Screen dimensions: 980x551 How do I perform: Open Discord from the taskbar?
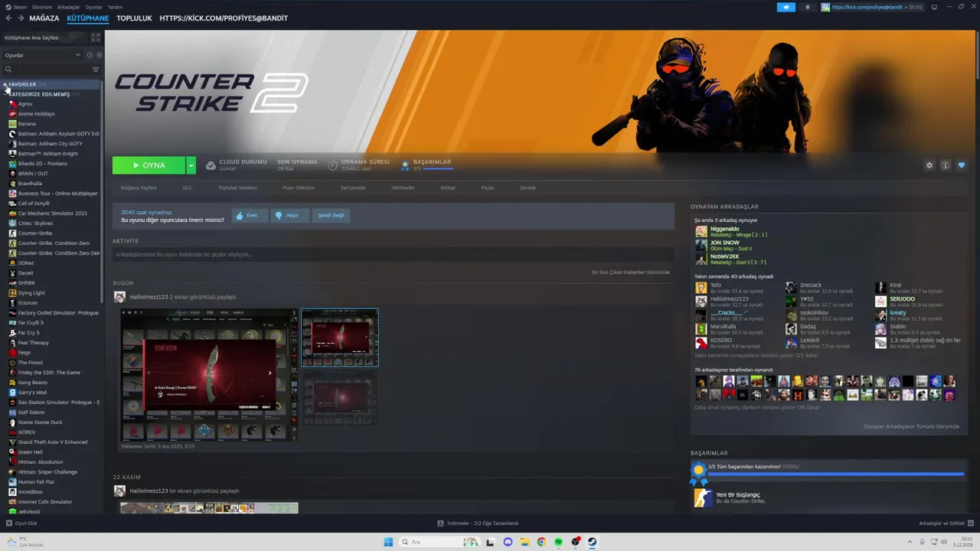point(508,542)
